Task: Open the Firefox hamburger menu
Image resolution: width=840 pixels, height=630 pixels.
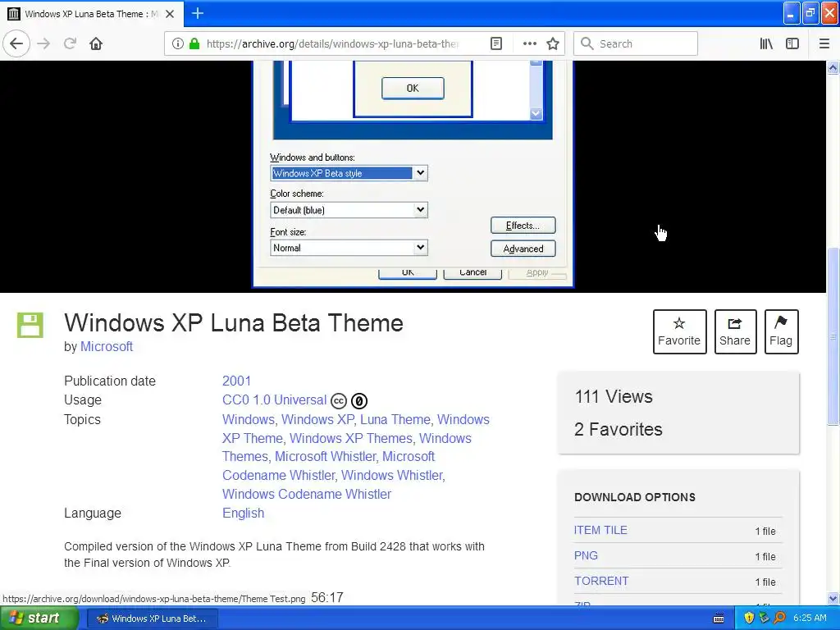Action: pos(824,43)
